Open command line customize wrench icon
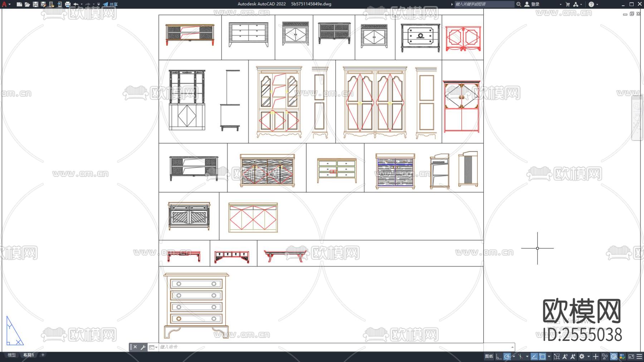 143,347
